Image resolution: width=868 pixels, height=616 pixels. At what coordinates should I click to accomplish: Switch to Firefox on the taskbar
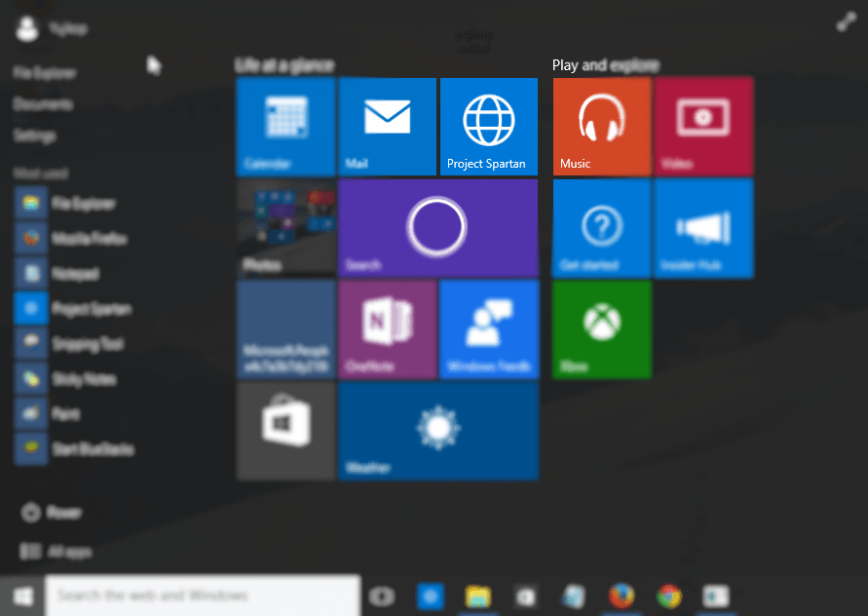coord(622,597)
